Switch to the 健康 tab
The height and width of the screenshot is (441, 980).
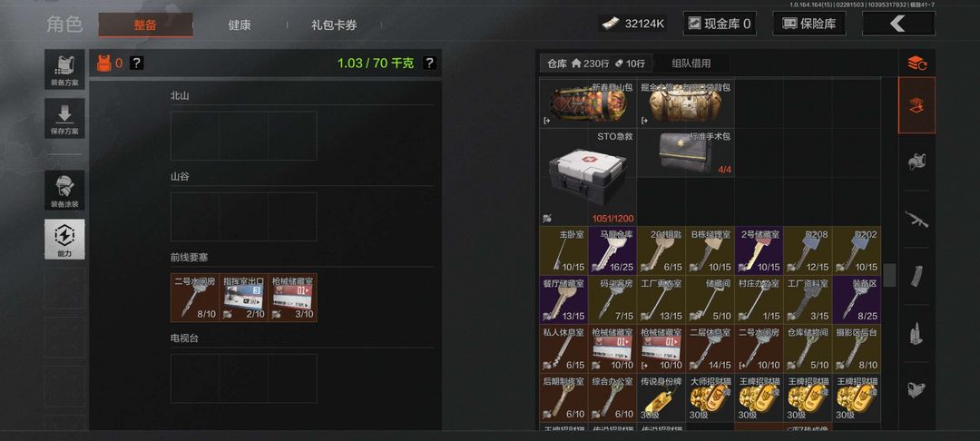[x=240, y=25]
